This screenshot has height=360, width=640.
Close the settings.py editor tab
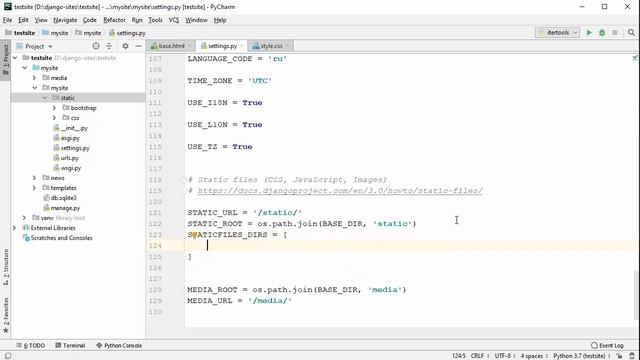click(242, 46)
